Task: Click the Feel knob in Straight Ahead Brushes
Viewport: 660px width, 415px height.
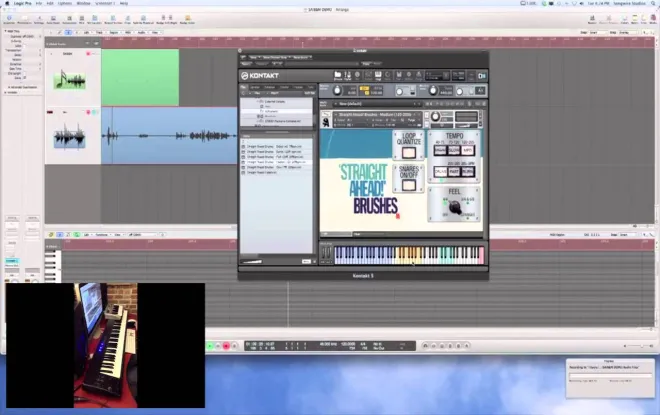Action: pos(454,208)
